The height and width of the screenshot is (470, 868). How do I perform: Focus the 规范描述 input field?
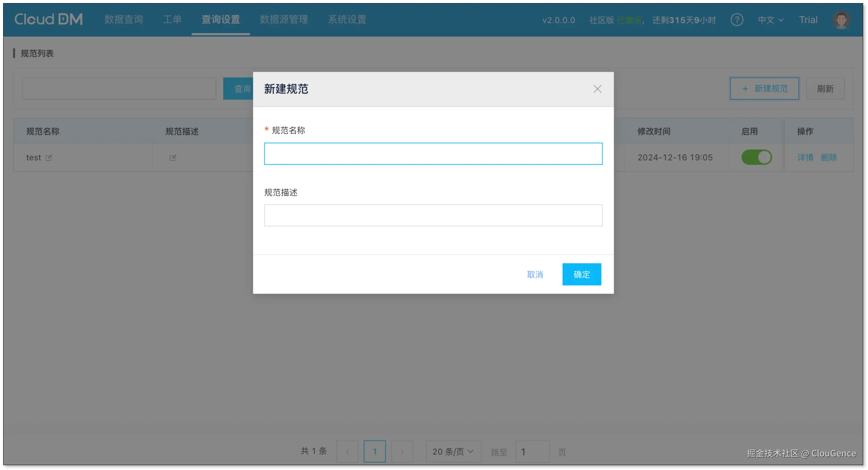pyautogui.click(x=433, y=215)
